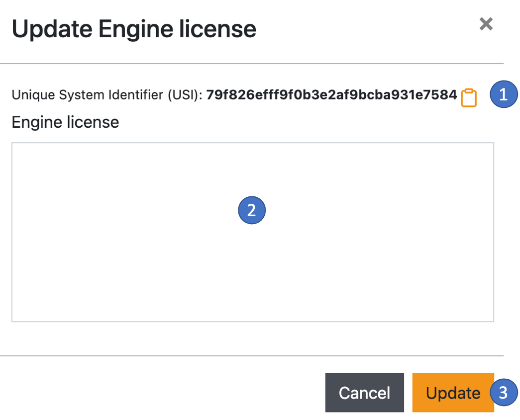The image size is (520, 420).
Task: Select the USI value 79f826efff9f0b3e2af9bcba931e7584
Action: (331, 94)
